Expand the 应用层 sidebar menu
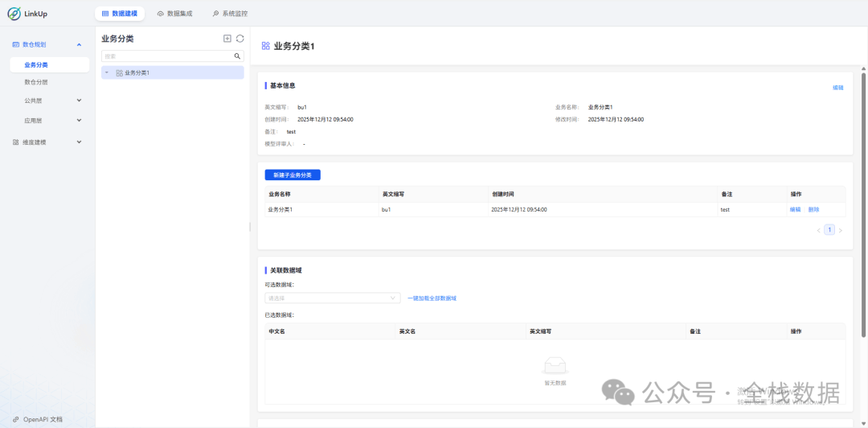868x428 pixels. pyautogui.click(x=79, y=120)
